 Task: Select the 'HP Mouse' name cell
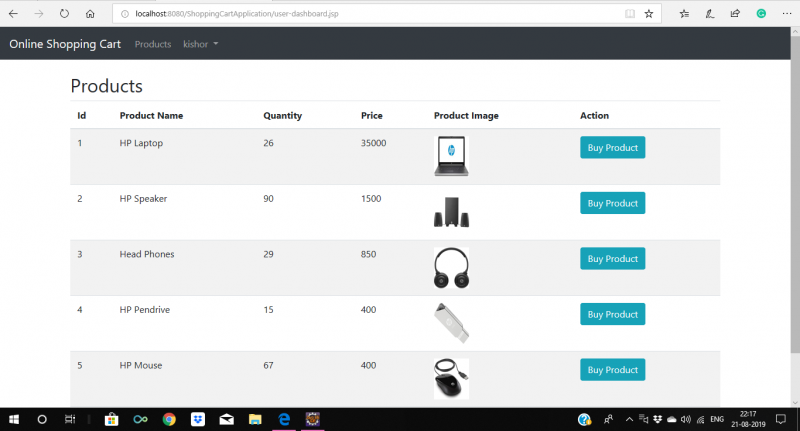[141, 365]
